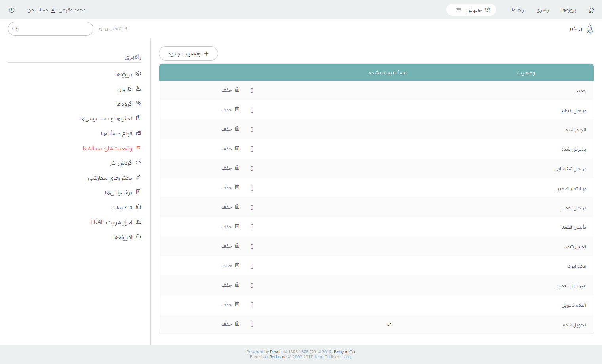Click trash icon for تحویل شده row
The image size is (602, 364).
tap(237, 324)
